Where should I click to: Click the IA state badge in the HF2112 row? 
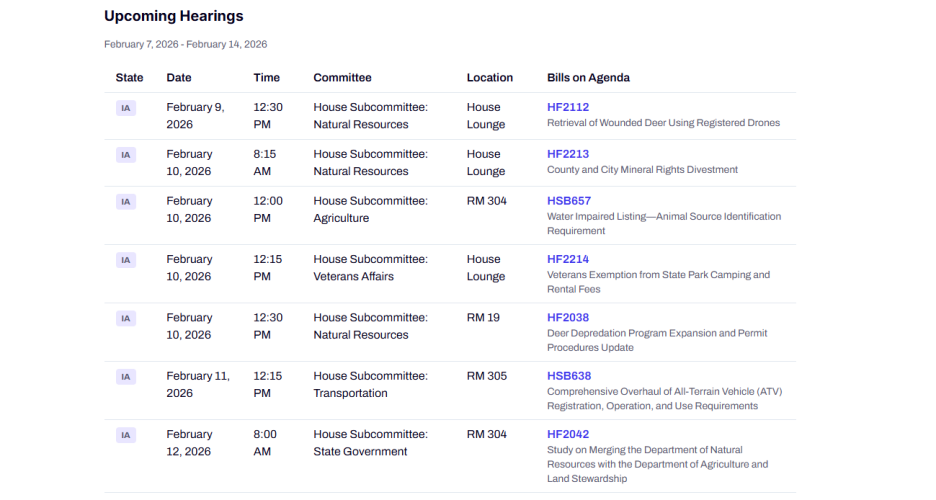126,108
